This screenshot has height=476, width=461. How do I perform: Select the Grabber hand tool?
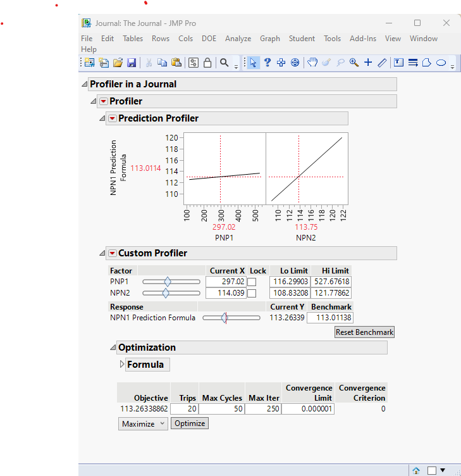[x=312, y=63]
